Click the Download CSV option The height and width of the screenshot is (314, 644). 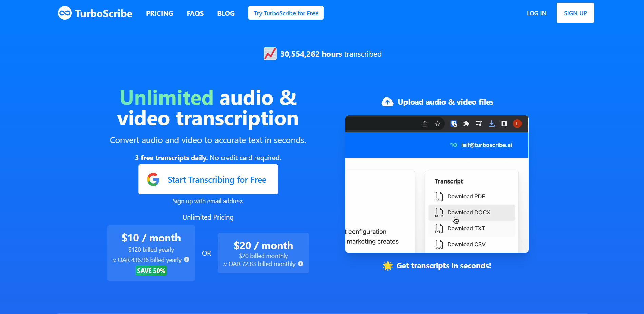(x=472, y=244)
